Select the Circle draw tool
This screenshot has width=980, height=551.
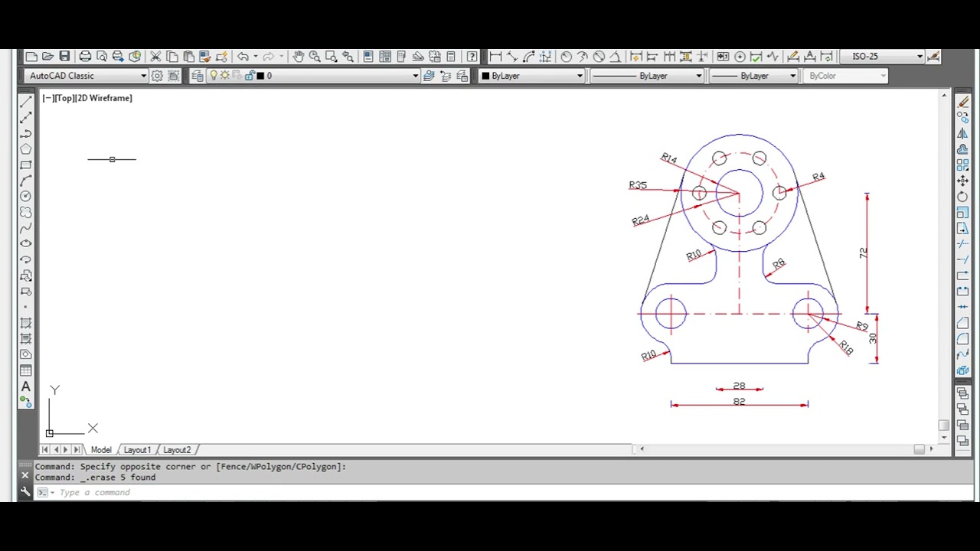[25, 196]
